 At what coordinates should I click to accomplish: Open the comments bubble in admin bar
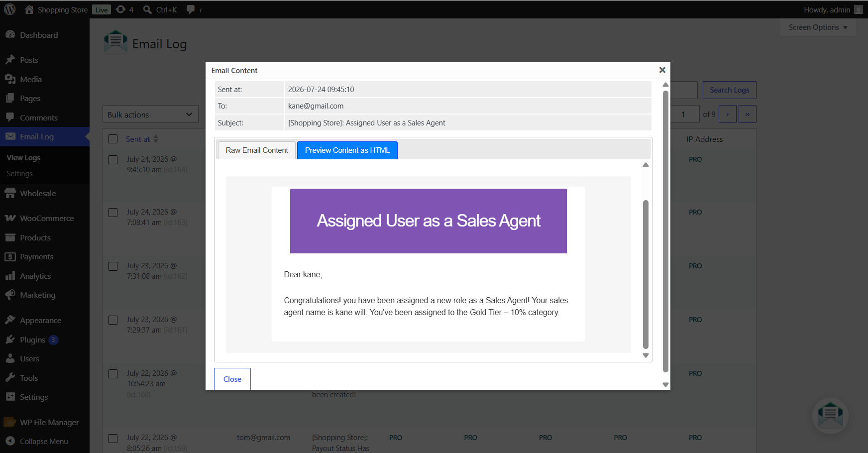191,9
